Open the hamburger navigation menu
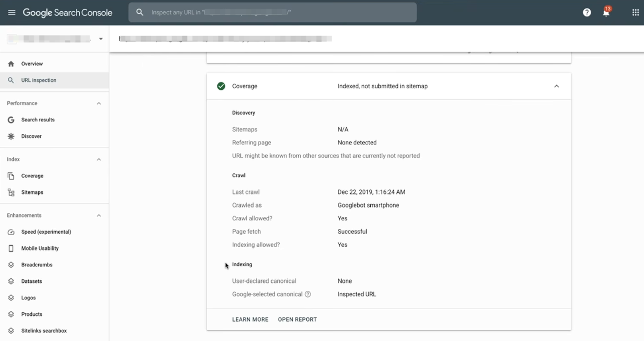The height and width of the screenshot is (341, 644). tap(12, 12)
